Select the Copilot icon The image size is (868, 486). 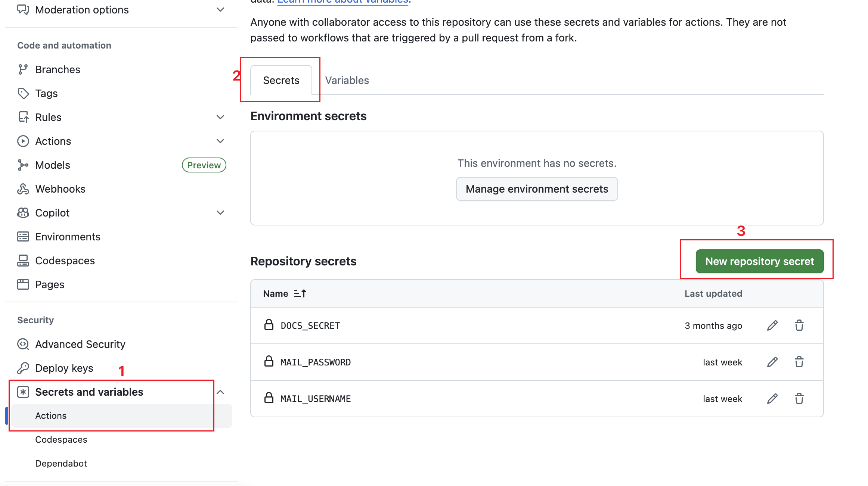[23, 212]
